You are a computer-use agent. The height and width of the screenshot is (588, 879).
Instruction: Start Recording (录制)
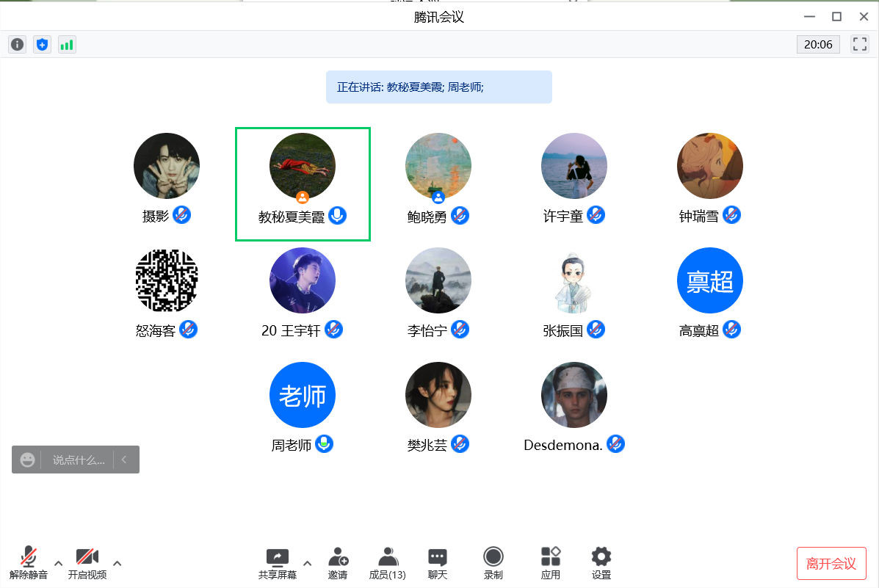[493, 563]
